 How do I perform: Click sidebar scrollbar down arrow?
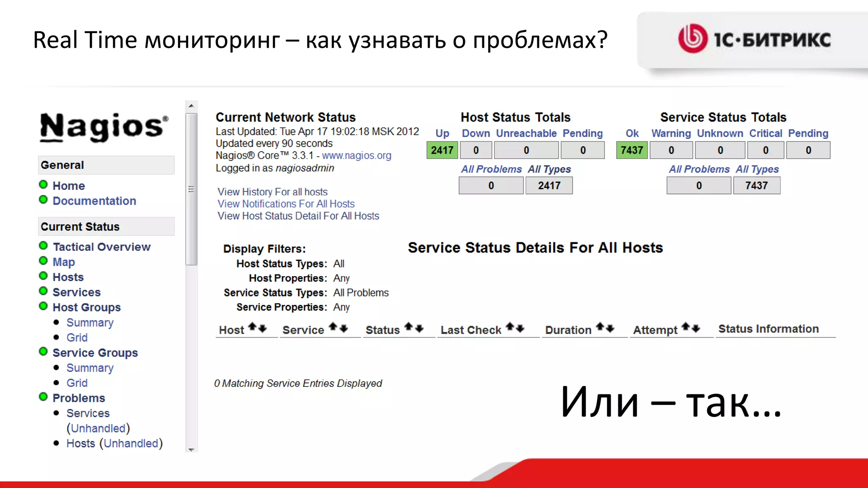coord(192,449)
